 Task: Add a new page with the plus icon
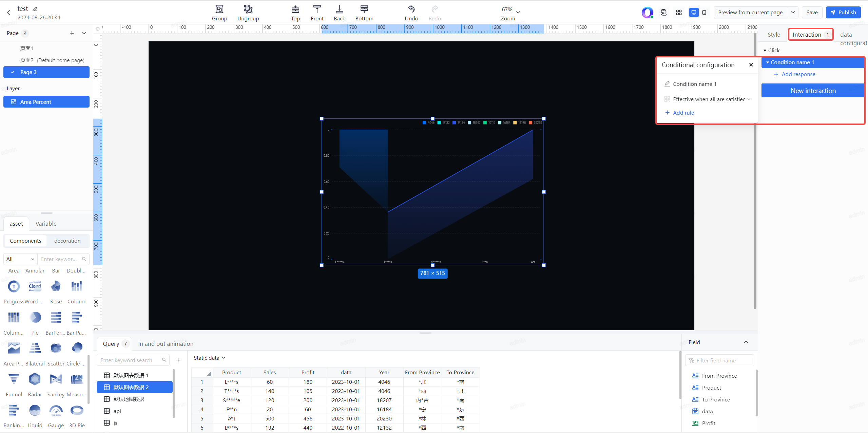pos(72,33)
